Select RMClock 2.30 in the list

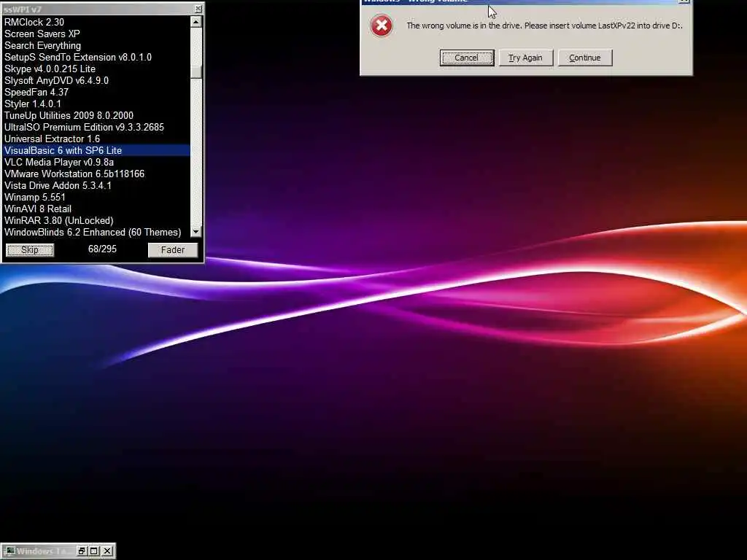(97, 22)
